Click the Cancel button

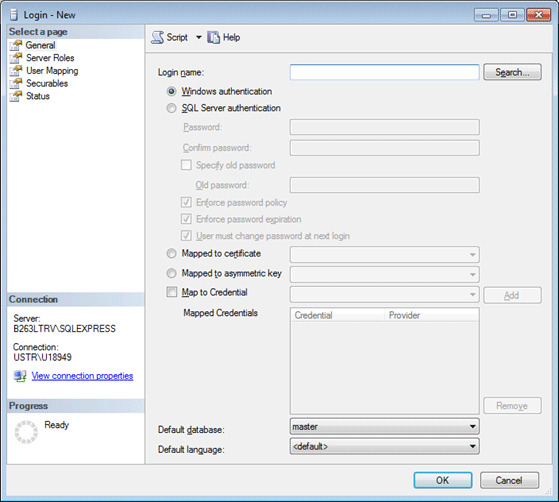[509, 480]
